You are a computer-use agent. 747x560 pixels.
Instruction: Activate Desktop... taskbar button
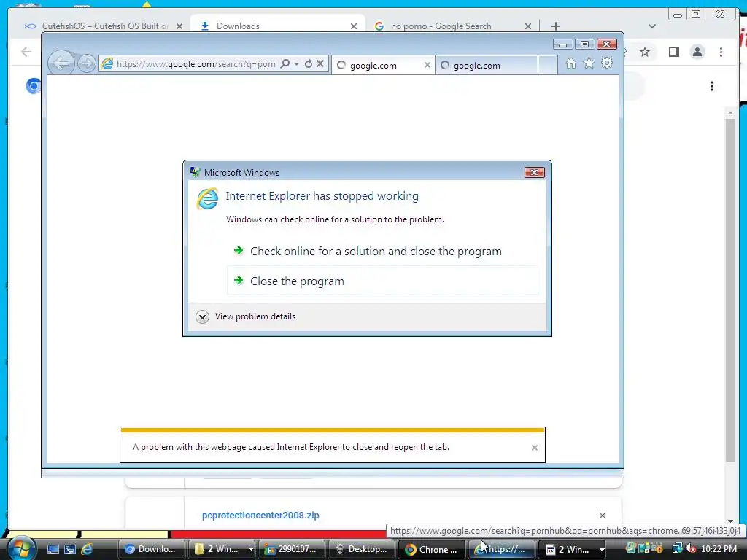(x=361, y=549)
